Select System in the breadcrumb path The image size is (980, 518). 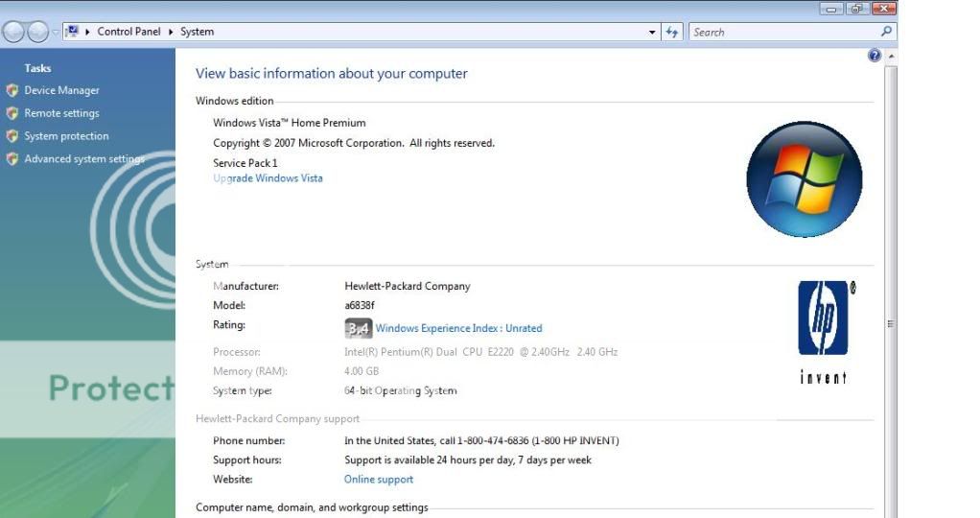197,32
